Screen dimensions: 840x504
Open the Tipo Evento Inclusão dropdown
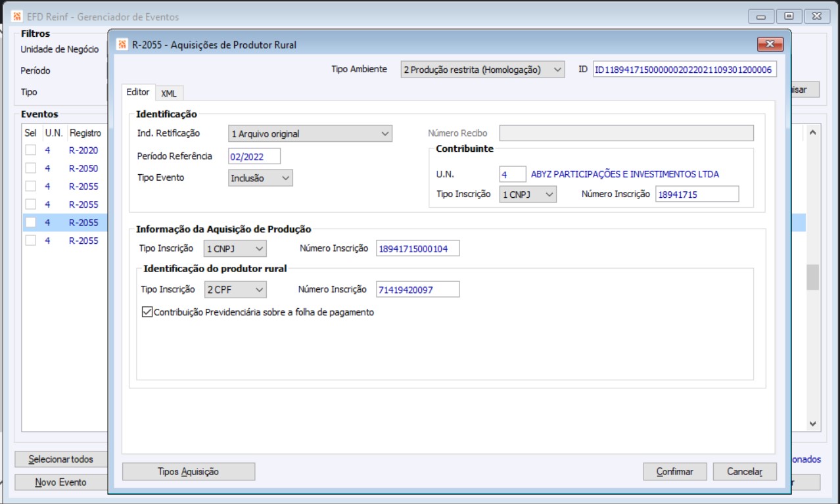[x=260, y=177]
